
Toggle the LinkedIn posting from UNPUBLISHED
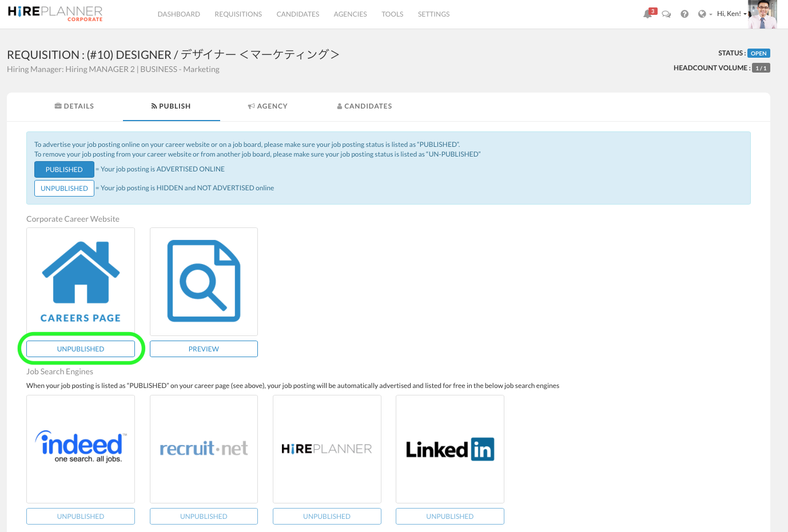(x=449, y=516)
